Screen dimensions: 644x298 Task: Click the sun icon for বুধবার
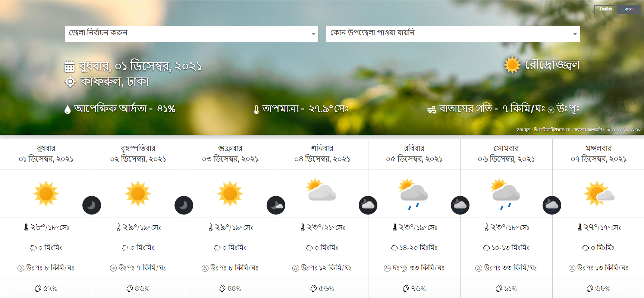tap(46, 194)
